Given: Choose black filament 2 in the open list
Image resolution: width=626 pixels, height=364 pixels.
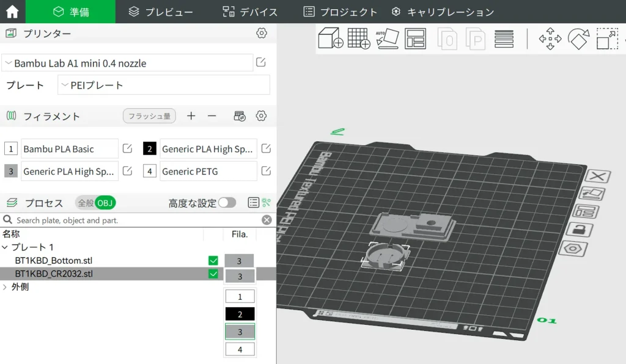Looking at the screenshot, I should 240,314.
